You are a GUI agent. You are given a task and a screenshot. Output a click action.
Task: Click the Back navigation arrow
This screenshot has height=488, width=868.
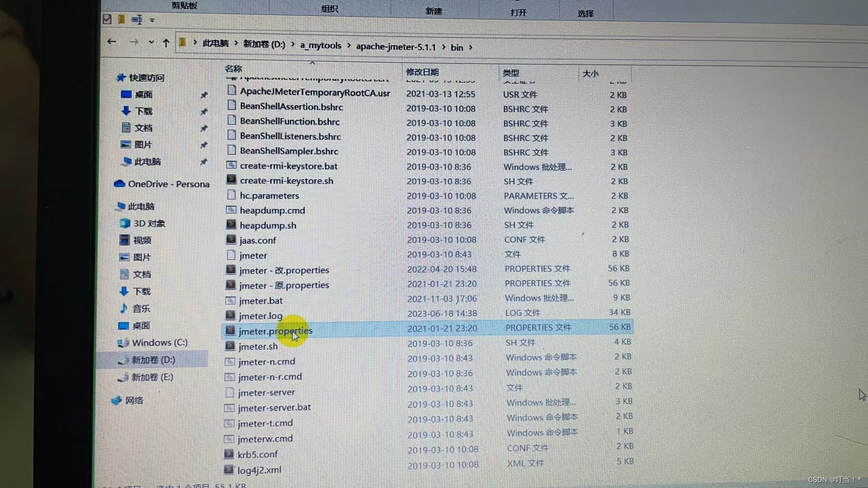click(112, 42)
